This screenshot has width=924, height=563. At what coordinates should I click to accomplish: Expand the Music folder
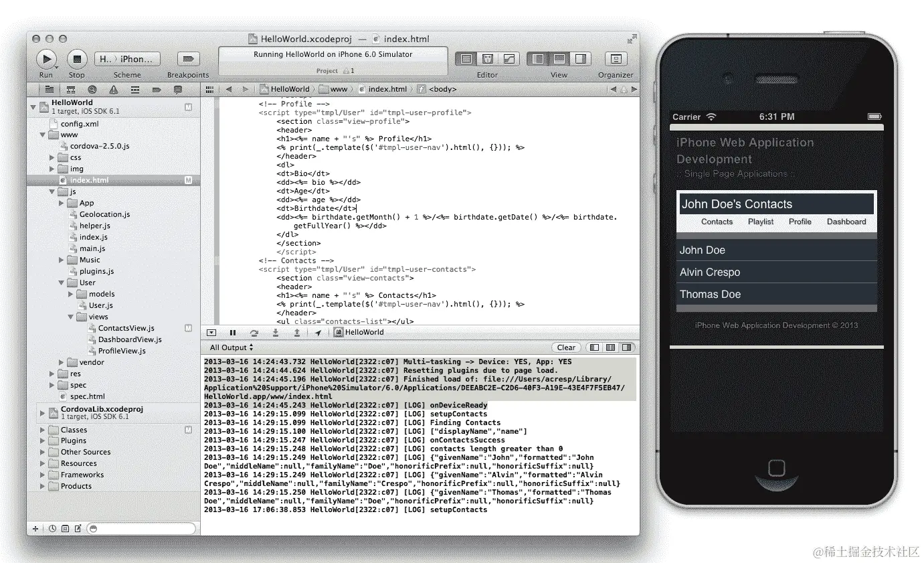(62, 260)
